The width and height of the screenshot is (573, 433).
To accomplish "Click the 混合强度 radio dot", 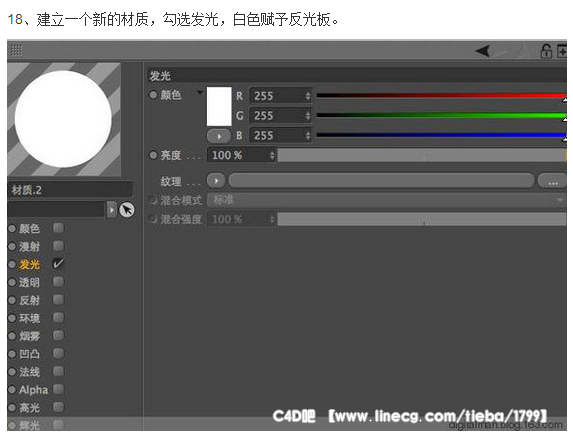I will [153, 219].
